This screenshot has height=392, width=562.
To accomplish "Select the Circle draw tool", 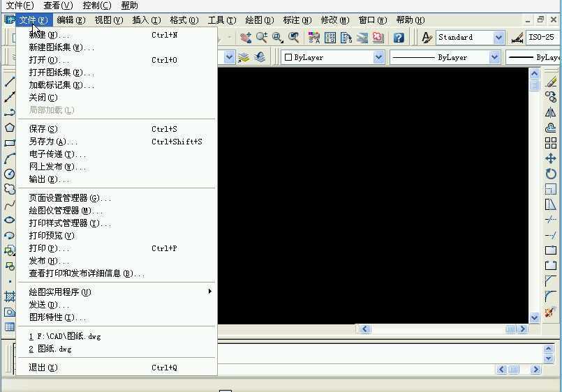I will click(x=10, y=174).
